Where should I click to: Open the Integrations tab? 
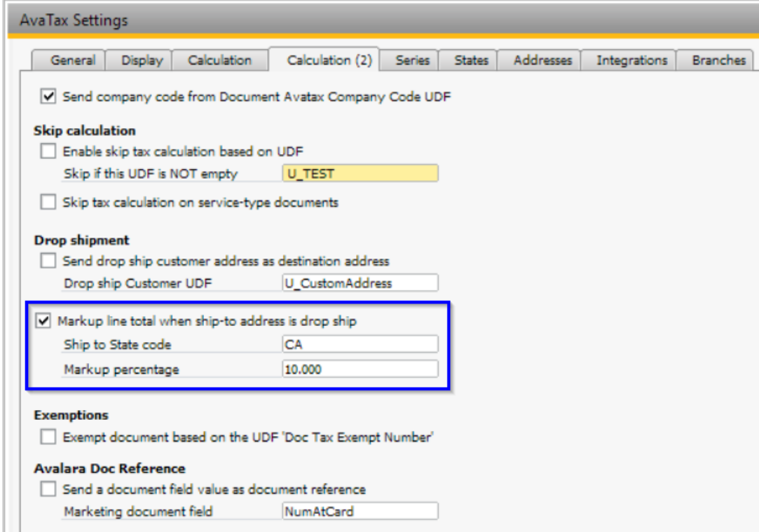tap(629, 60)
